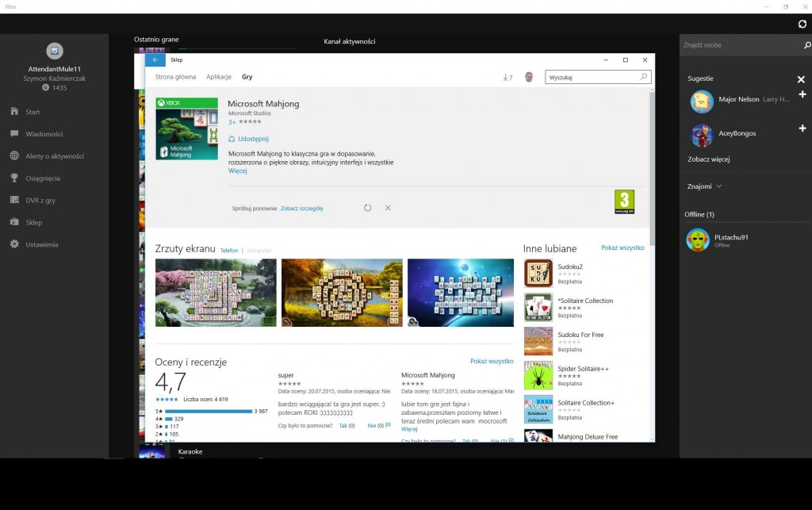Click the search icon in Wyszukaj box

coord(643,77)
